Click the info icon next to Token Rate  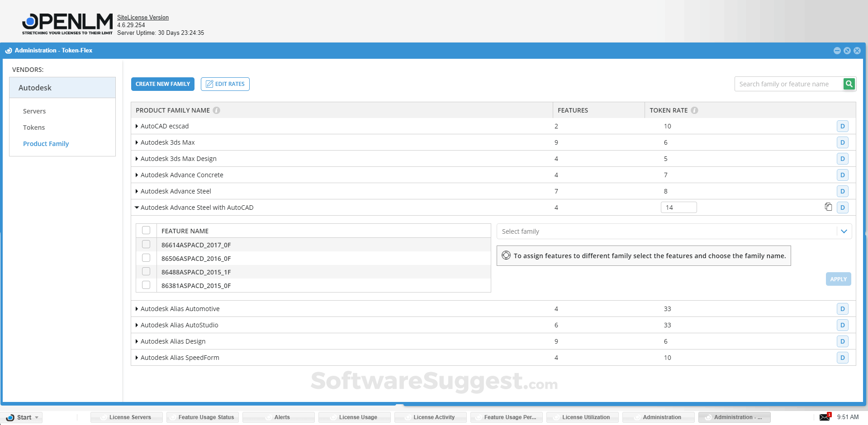(694, 110)
